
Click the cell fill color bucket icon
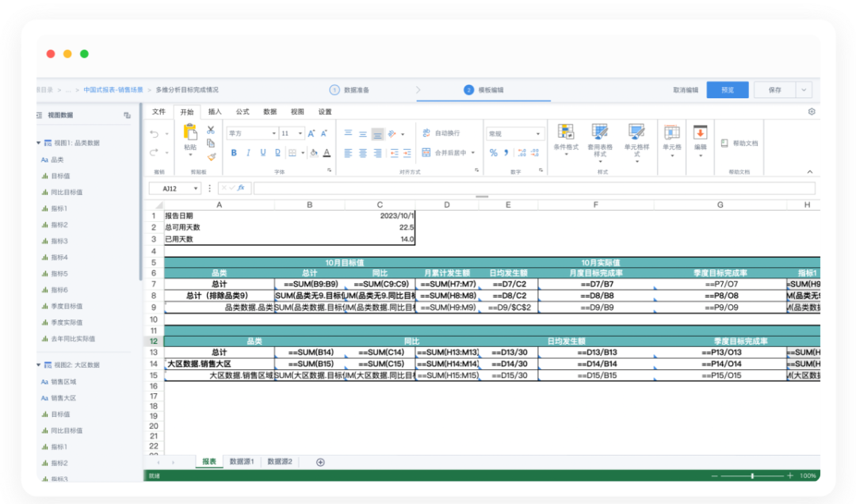[x=314, y=153]
